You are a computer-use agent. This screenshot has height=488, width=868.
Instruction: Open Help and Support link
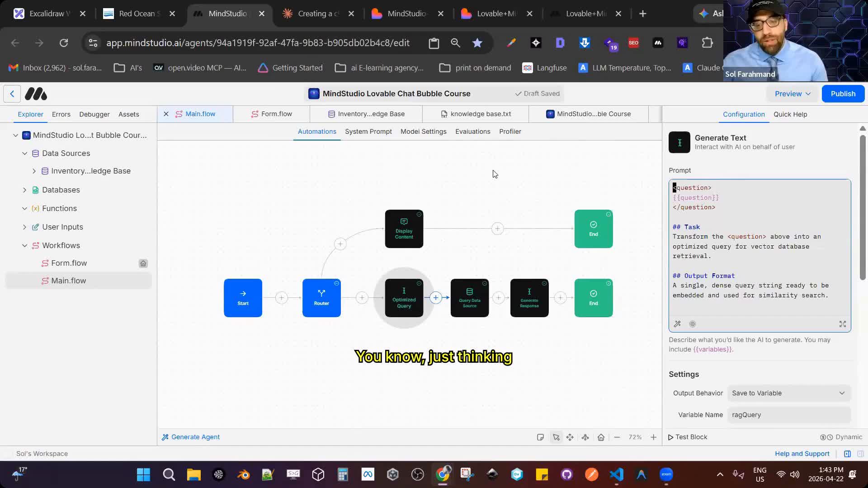pyautogui.click(x=802, y=454)
